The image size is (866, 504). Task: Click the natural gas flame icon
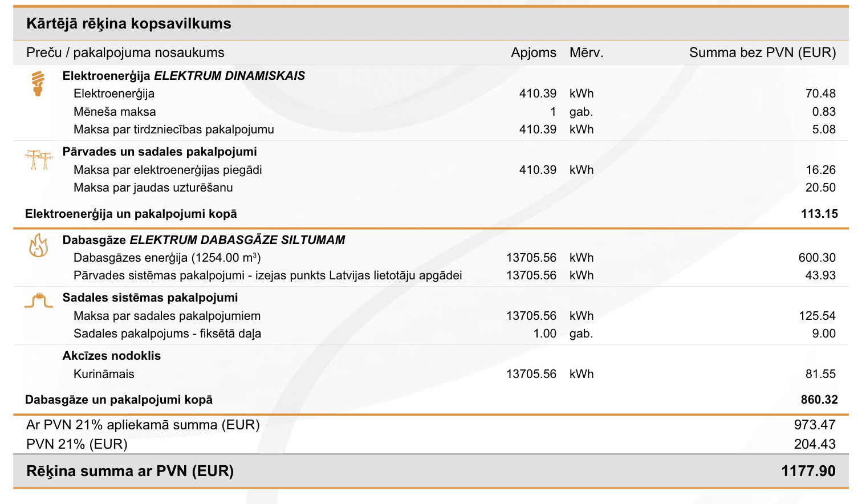tap(39, 246)
